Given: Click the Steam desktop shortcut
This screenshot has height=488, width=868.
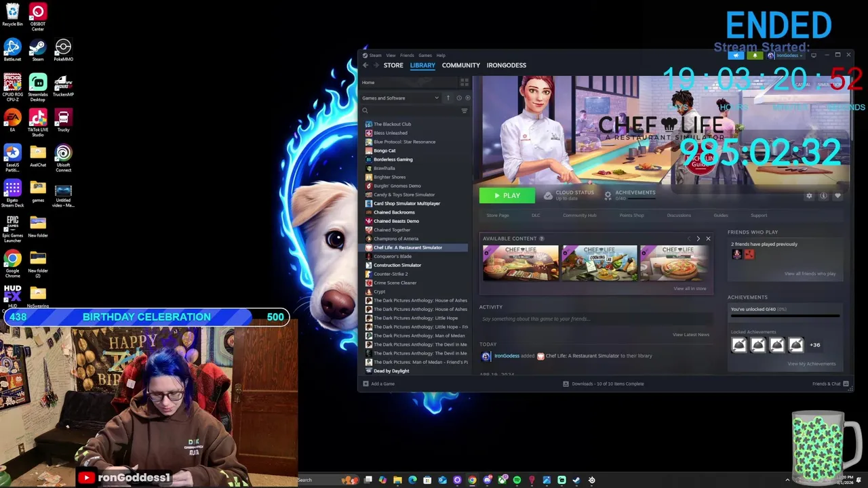Looking at the screenshot, I should tap(38, 50).
